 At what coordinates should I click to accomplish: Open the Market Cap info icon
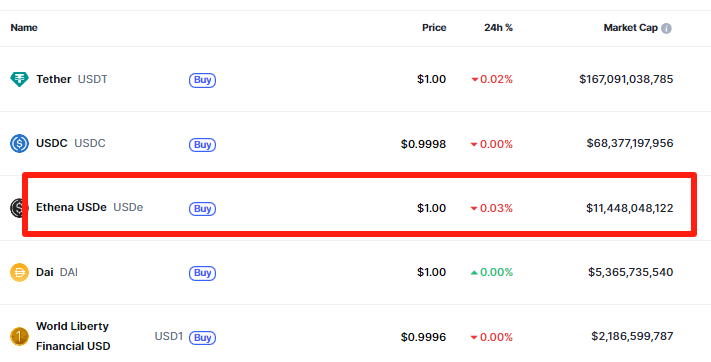666,28
